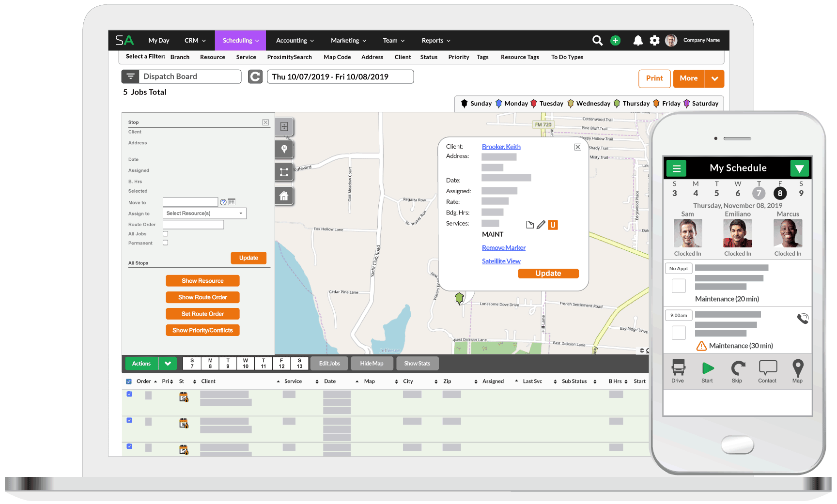The height and width of the screenshot is (504, 837).
Task: Open the calendar icon next to Move to
Action: 232,202
